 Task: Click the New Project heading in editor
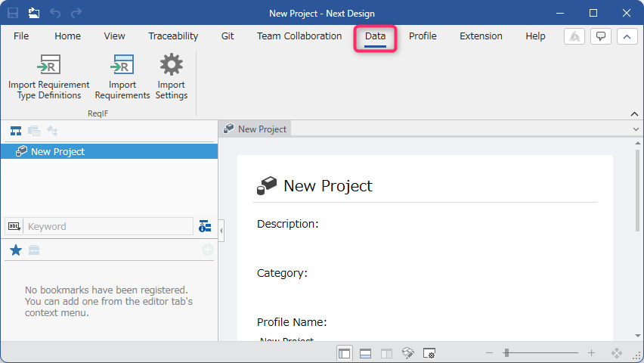(328, 186)
